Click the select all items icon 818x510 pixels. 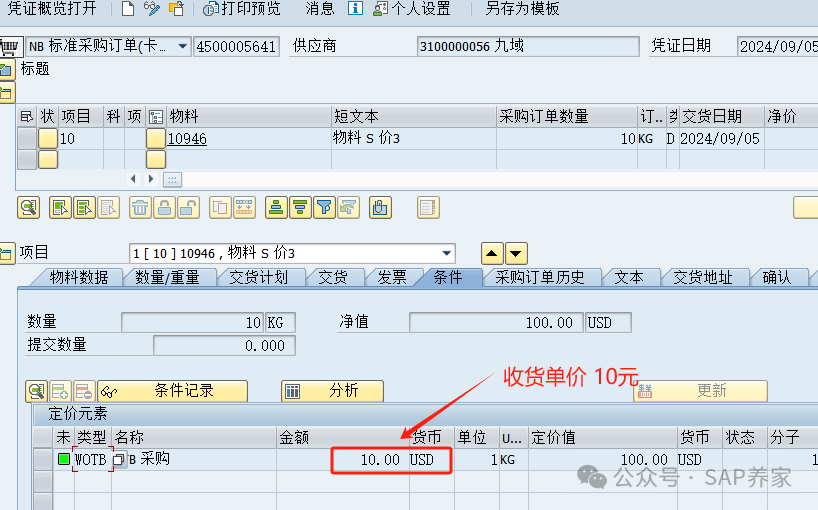(x=60, y=208)
